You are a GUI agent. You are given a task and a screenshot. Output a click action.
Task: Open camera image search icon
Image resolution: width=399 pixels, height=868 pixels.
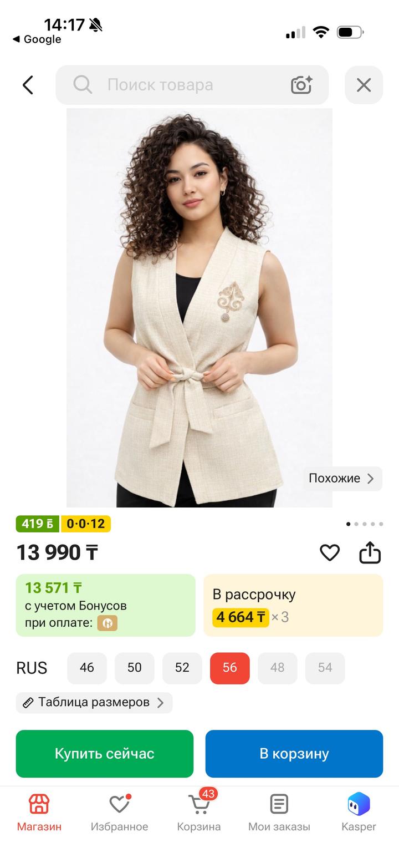click(301, 85)
